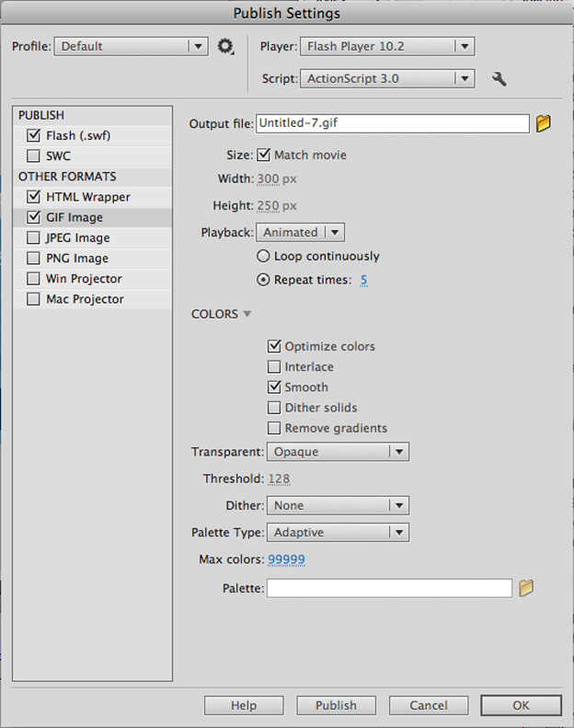Select HTML Wrapper in the formats list
The height and width of the screenshot is (728, 574).
coord(87,197)
